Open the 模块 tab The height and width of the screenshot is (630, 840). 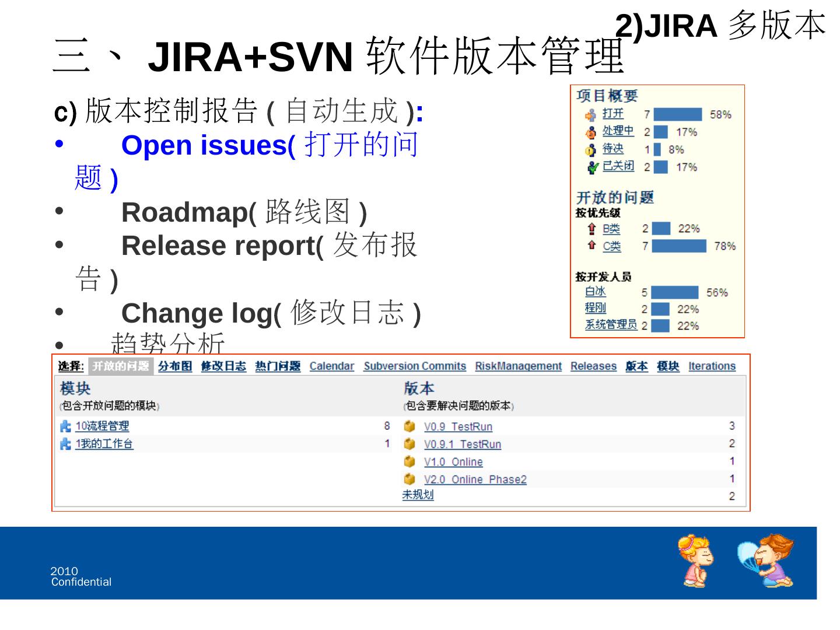click(x=668, y=366)
